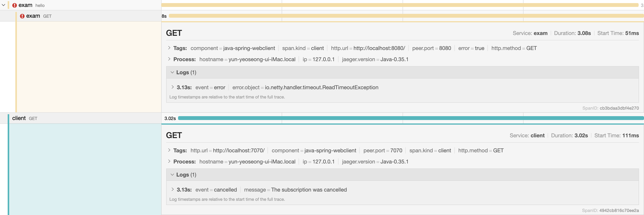Viewport: 644px width, 215px height.
Task: Collapse Logs (1) in client span details
Action: pyautogui.click(x=402, y=175)
